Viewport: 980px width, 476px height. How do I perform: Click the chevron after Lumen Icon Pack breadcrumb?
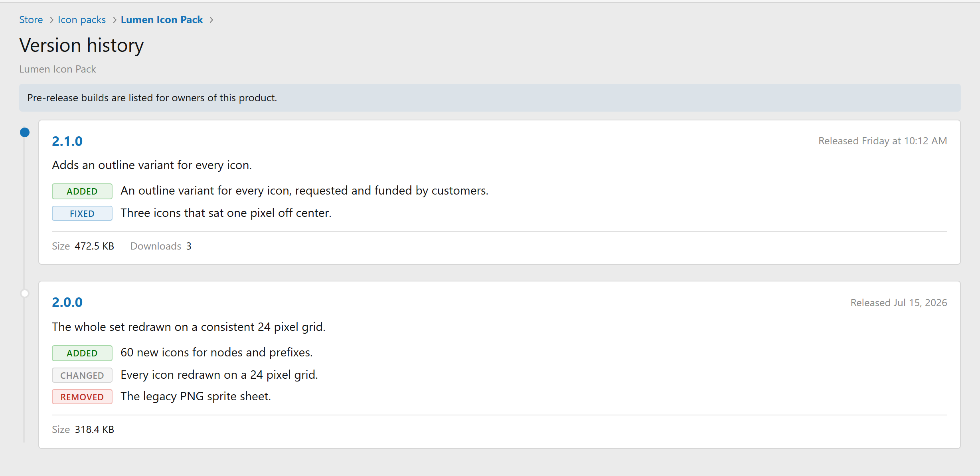[211, 20]
